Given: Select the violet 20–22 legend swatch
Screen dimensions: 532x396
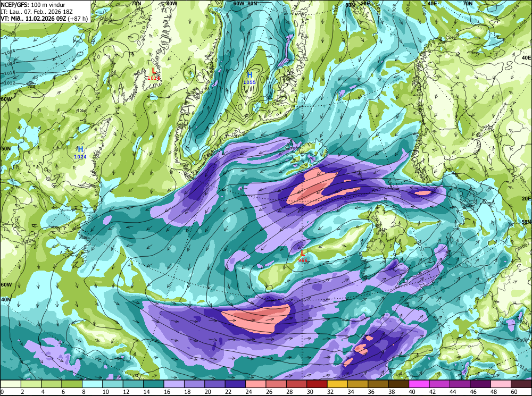Looking at the screenshot, I should pos(215,384).
